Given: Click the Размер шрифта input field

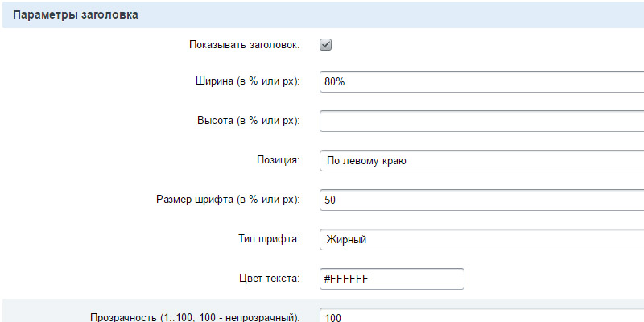Looking at the screenshot, I should click(481, 200).
